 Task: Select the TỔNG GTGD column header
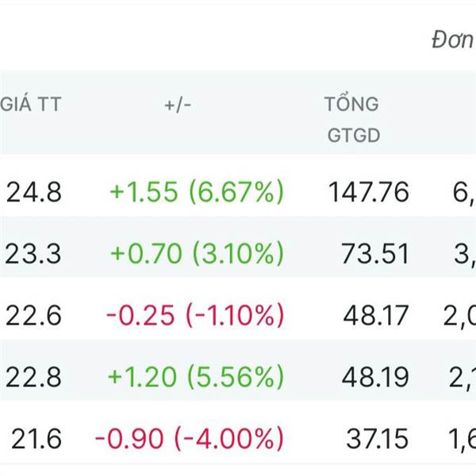pyautogui.click(x=352, y=120)
